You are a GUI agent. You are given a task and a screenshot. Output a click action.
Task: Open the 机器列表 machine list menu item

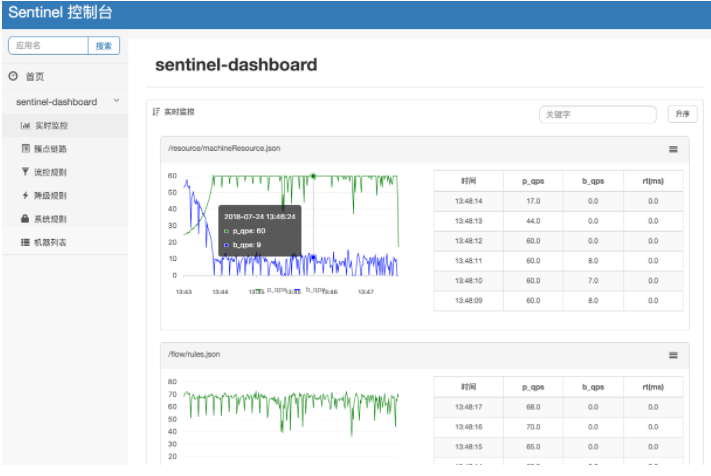(x=65, y=242)
